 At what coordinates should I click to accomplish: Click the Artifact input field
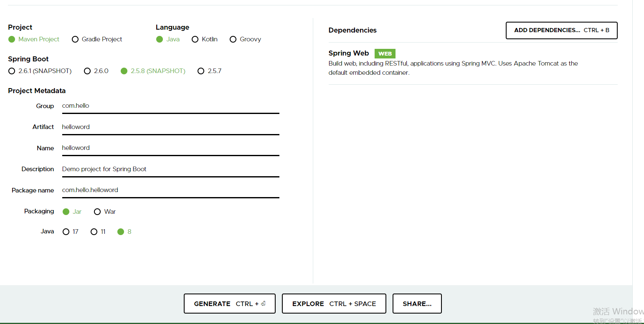pyautogui.click(x=170, y=127)
